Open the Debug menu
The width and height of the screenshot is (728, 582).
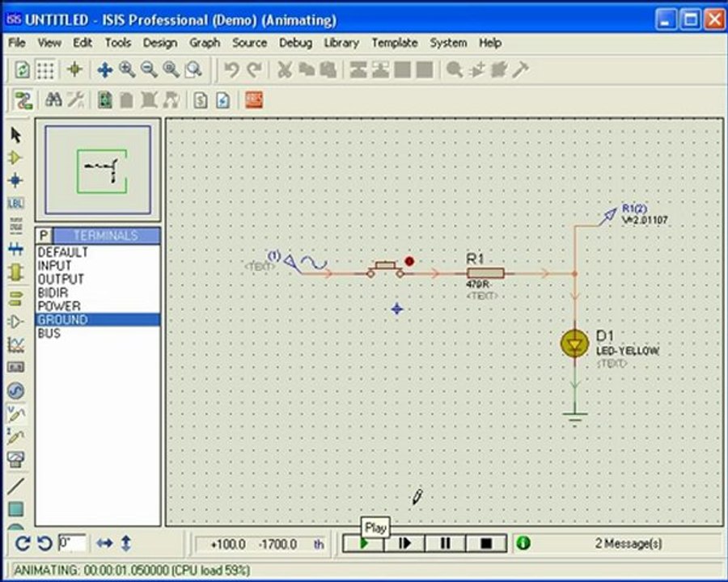[x=295, y=43]
